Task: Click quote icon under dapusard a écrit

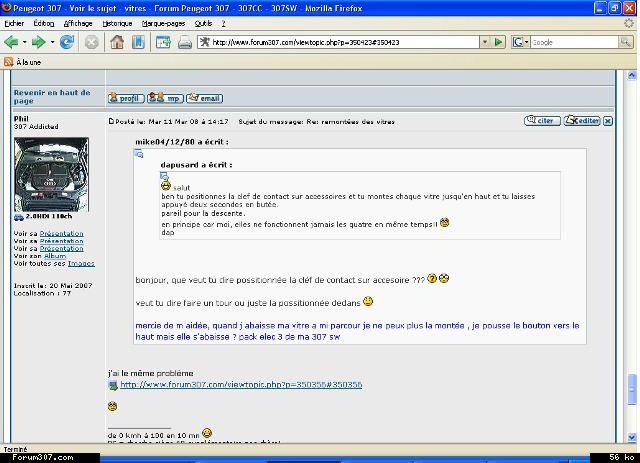Action: click(x=164, y=176)
